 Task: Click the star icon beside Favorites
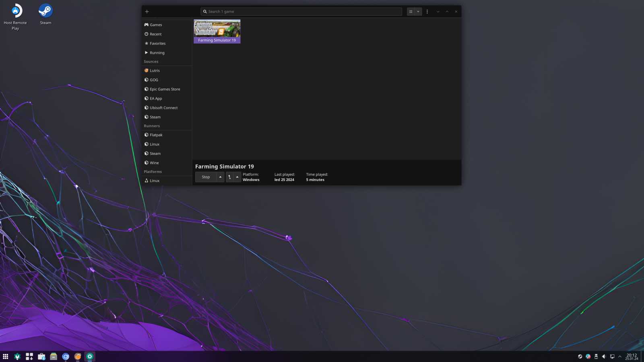[147, 43]
